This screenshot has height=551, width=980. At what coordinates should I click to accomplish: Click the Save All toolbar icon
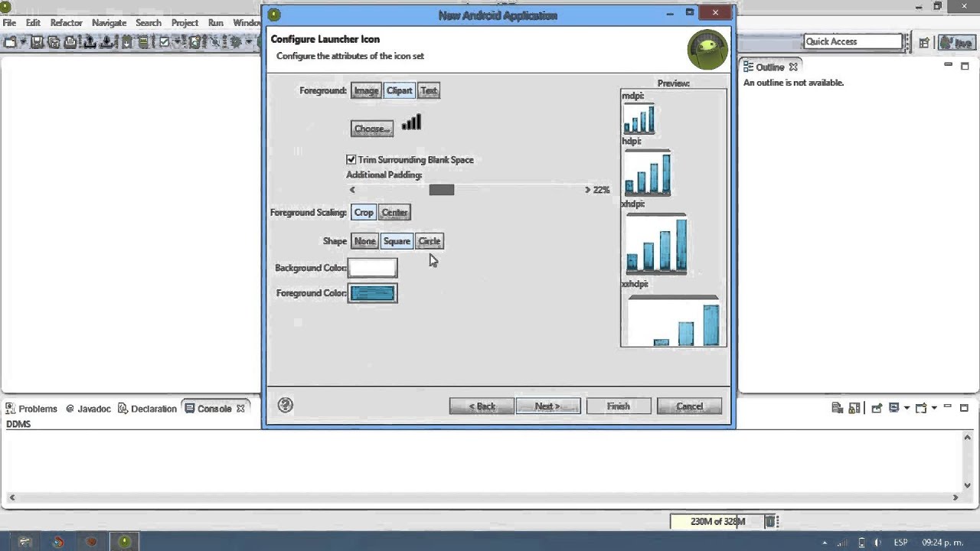coord(54,42)
